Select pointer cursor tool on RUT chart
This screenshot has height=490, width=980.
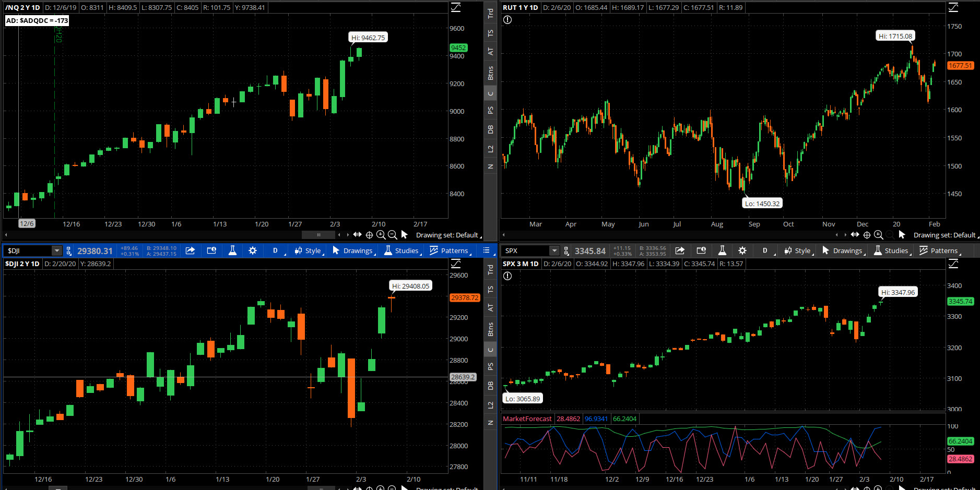tap(902, 235)
